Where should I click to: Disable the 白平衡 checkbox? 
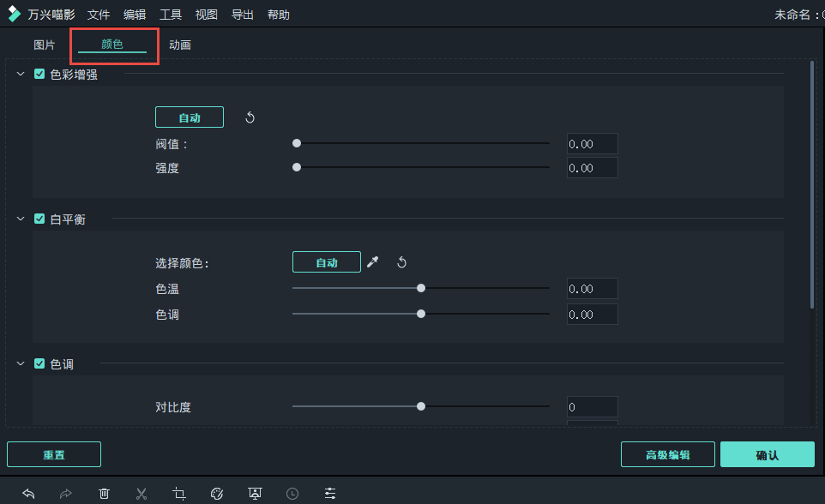39,219
